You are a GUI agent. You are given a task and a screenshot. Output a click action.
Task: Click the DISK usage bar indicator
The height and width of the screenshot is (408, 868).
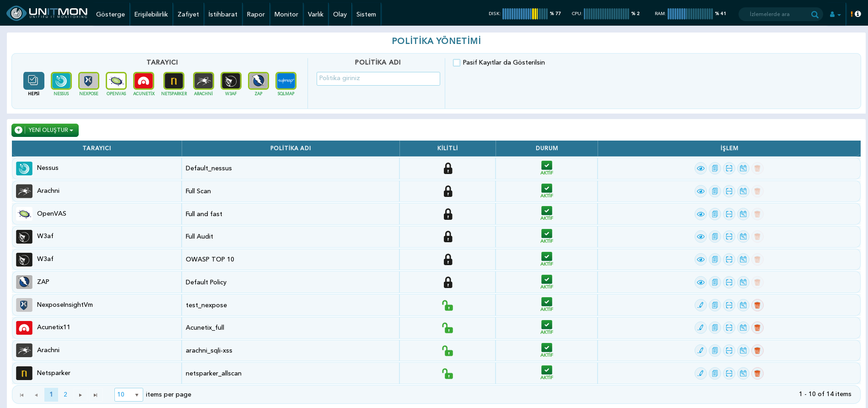pyautogui.click(x=525, y=14)
